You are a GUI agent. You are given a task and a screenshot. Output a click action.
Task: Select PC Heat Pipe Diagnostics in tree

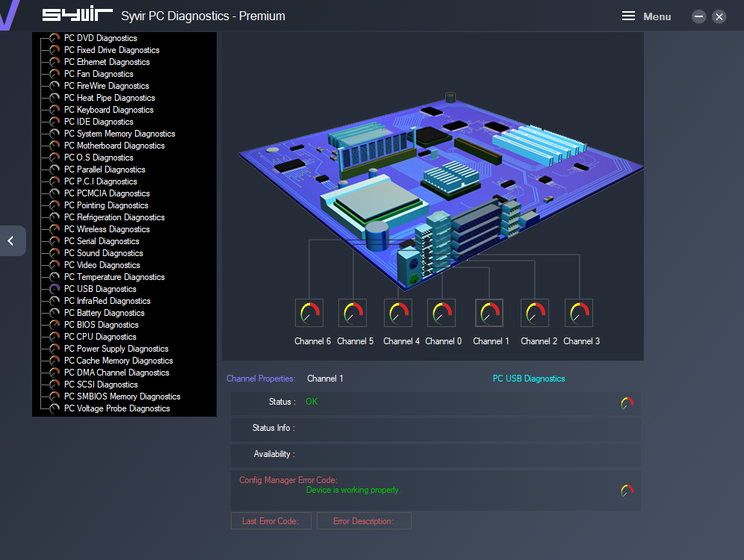(x=110, y=98)
